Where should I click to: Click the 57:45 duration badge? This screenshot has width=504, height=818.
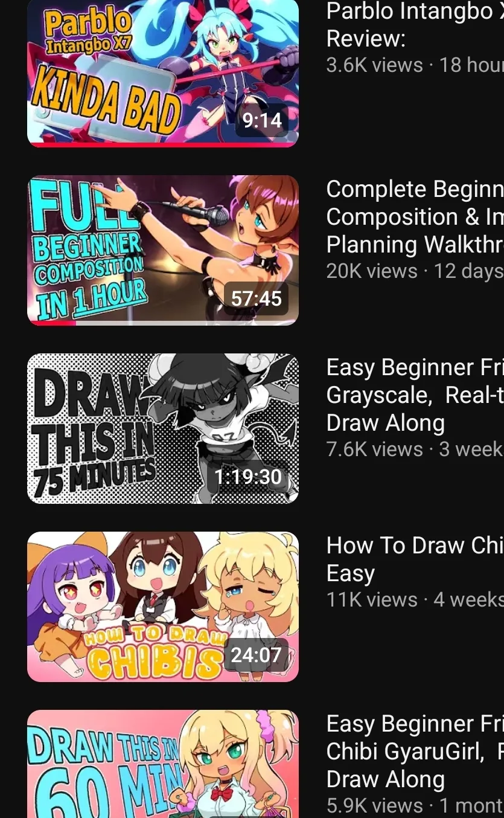click(x=256, y=298)
